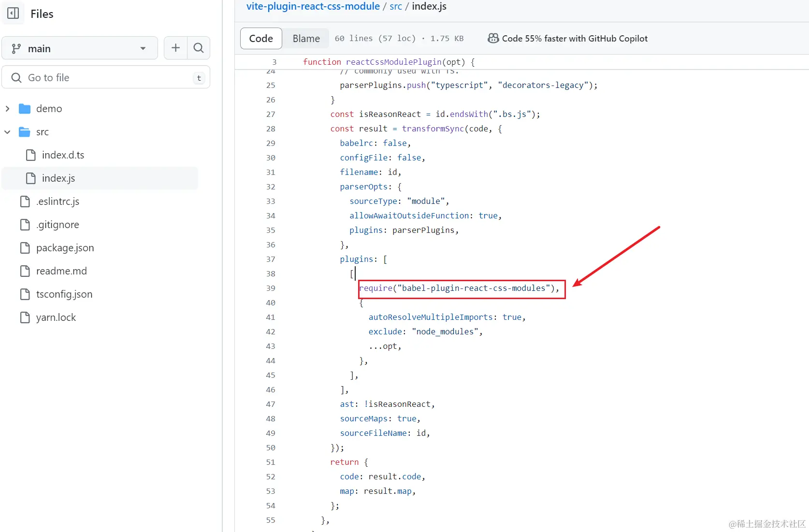Click the require babel-plugin-react-css-modules code

(x=459, y=288)
